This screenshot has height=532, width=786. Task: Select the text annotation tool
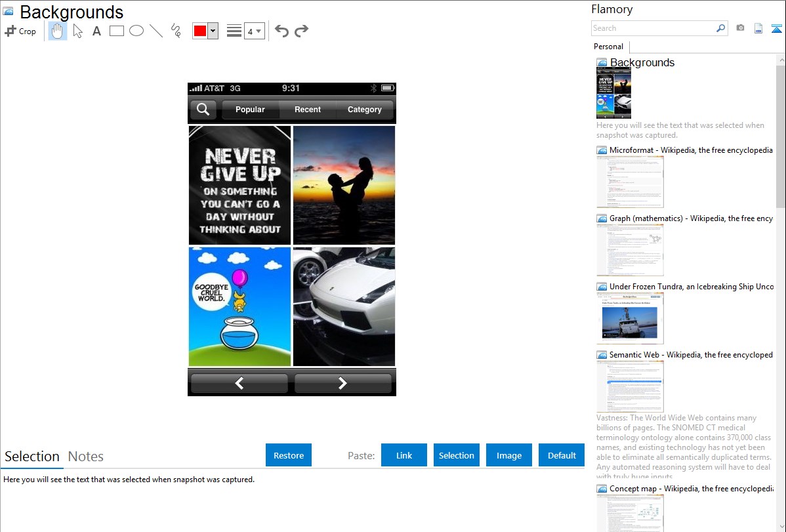tap(96, 31)
